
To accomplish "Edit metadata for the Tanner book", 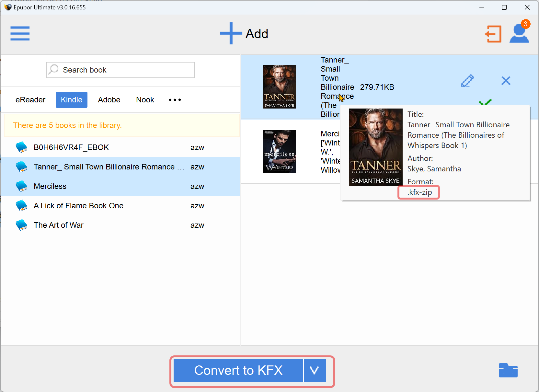I will click(467, 81).
